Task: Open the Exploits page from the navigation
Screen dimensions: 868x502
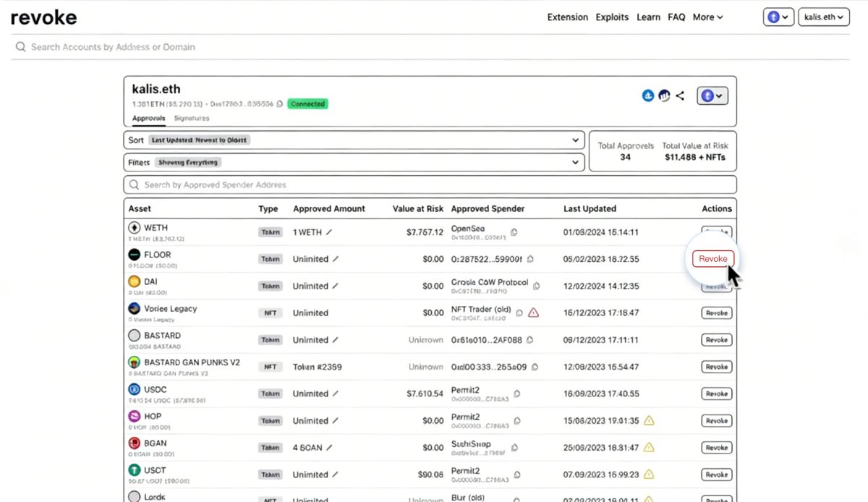Action: 612,17
